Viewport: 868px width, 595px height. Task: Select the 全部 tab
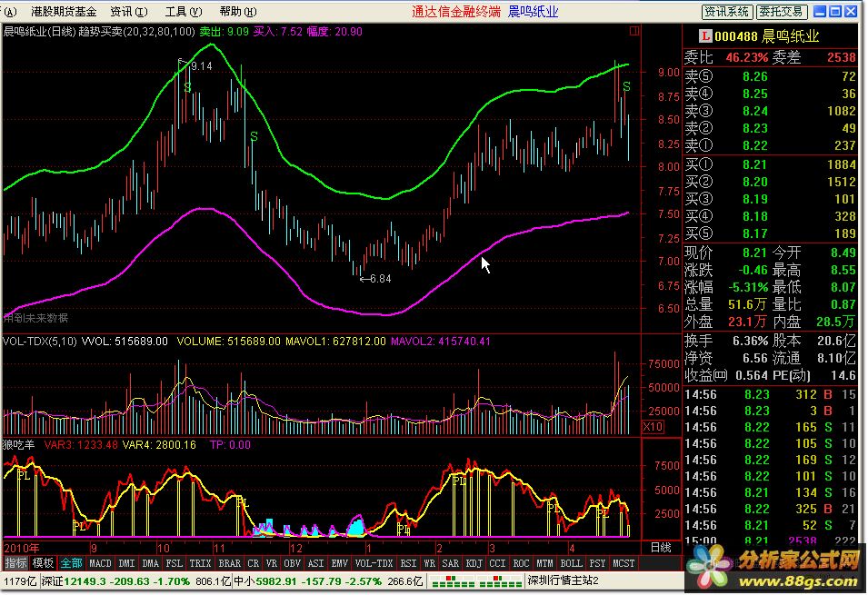(x=71, y=563)
